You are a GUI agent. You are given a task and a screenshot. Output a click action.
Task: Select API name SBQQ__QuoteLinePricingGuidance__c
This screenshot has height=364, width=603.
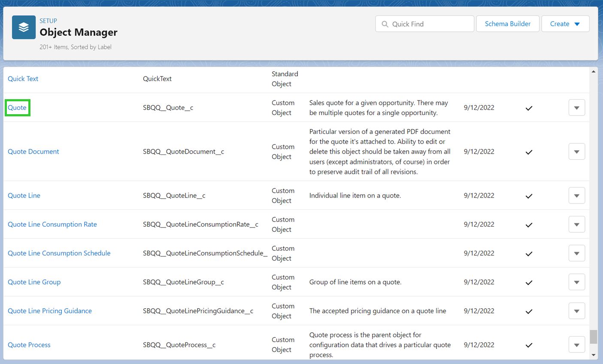(198, 311)
